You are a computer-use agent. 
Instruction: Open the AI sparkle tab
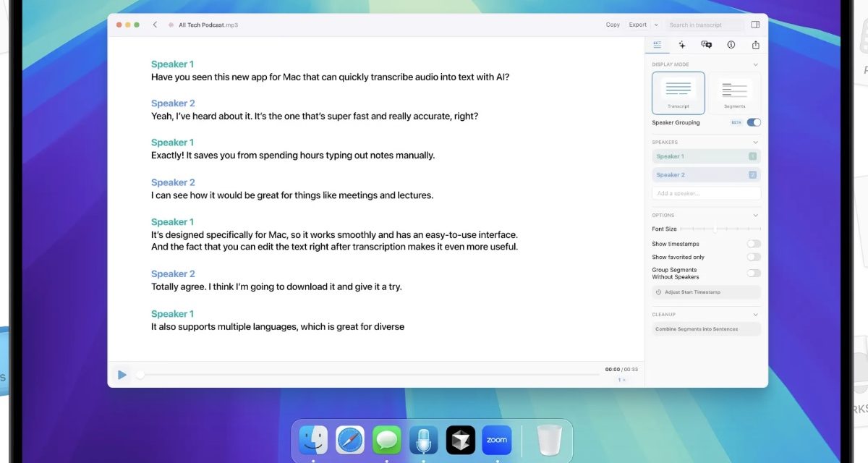coord(682,45)
